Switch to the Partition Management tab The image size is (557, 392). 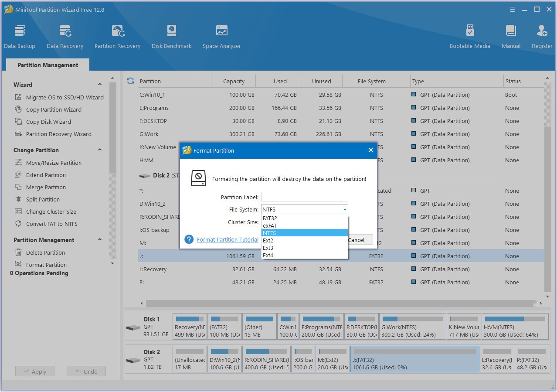tap(47, 65)
